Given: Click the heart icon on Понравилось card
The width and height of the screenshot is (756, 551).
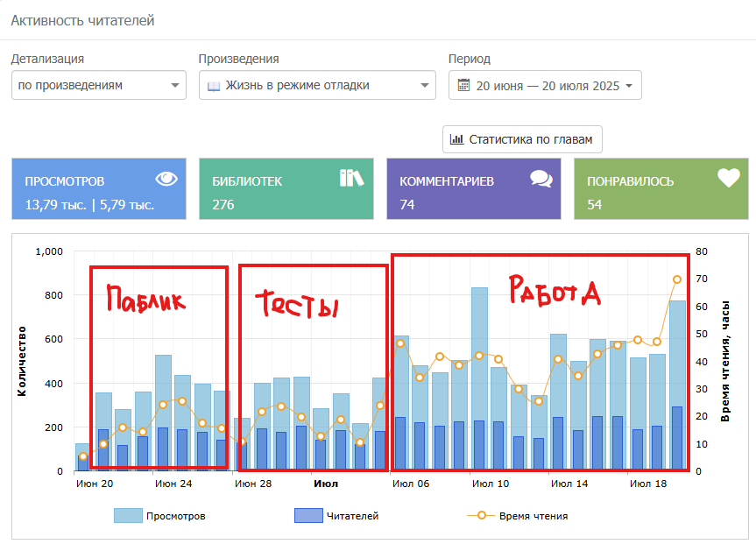Looking at the screenshot, I should [x=729, y=178].
